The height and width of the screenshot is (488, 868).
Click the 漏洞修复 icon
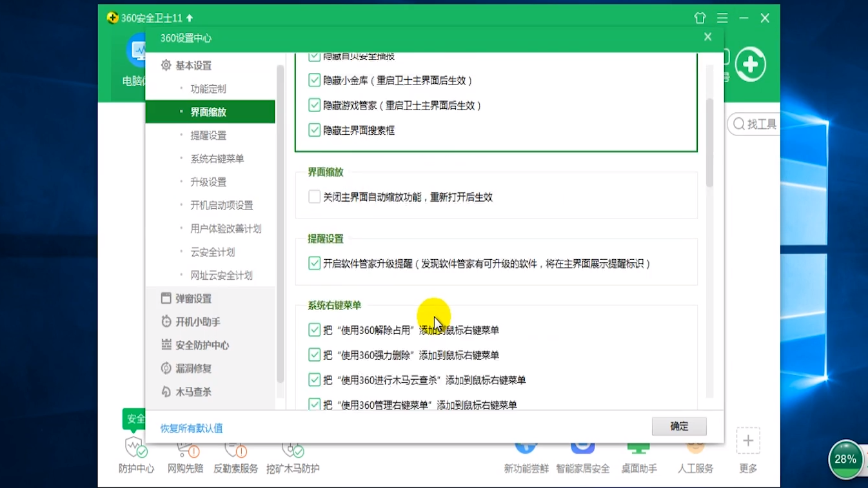(x=166, y=368)
